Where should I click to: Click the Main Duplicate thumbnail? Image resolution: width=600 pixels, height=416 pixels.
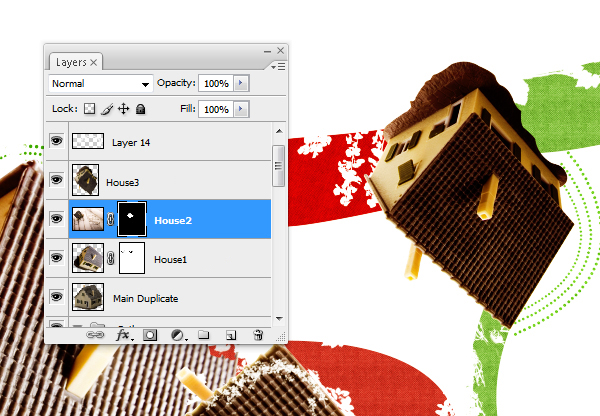[x=88, y=297]
